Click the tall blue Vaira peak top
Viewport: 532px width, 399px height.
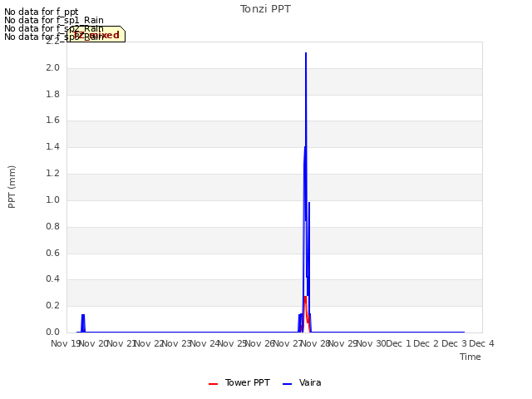(x=306, y=53)
